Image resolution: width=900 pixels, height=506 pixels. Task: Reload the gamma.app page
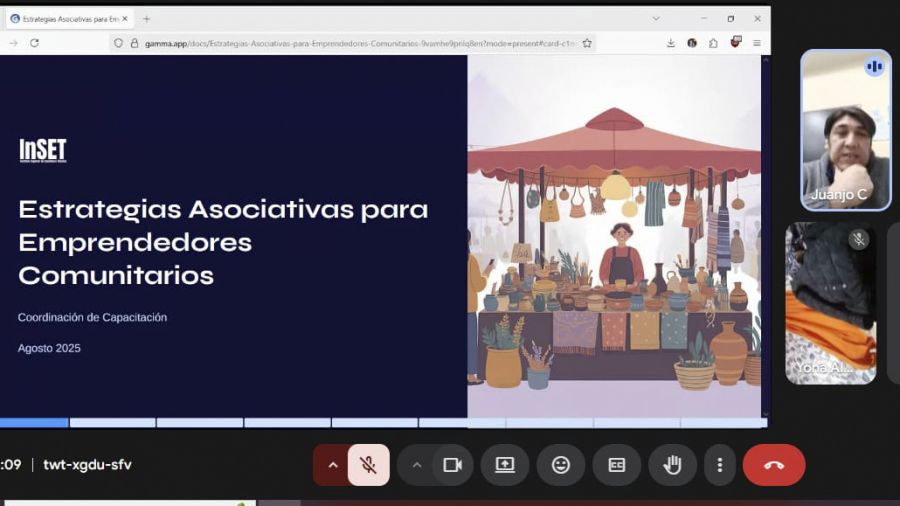(x=34, y=43)
